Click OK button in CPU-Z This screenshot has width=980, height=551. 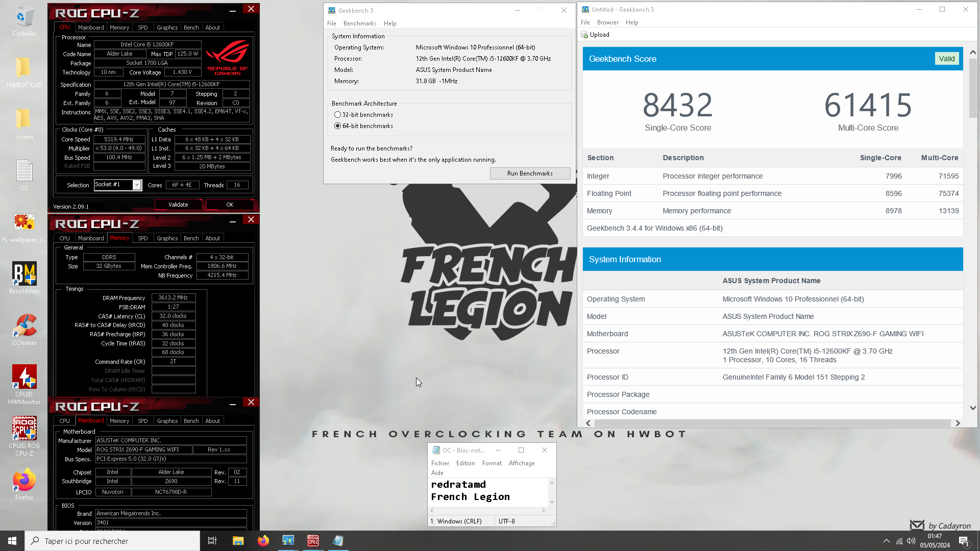click(230, 205)
